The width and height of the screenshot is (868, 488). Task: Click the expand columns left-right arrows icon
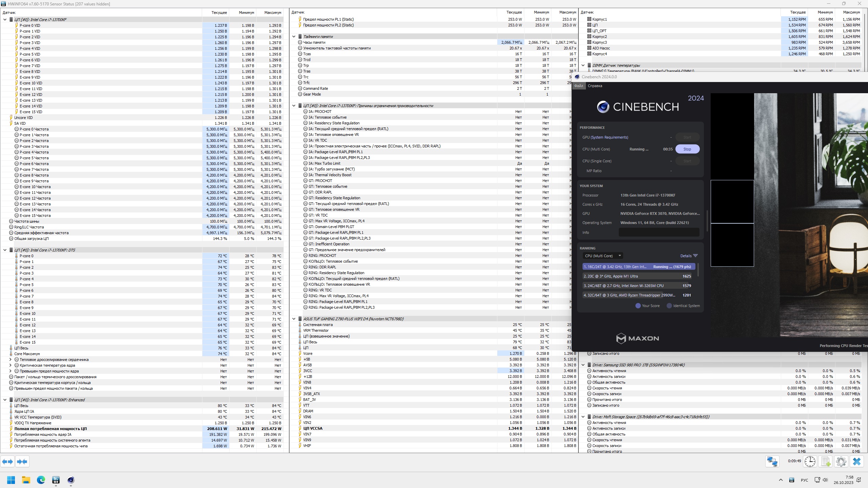click(x=7, y=462)
